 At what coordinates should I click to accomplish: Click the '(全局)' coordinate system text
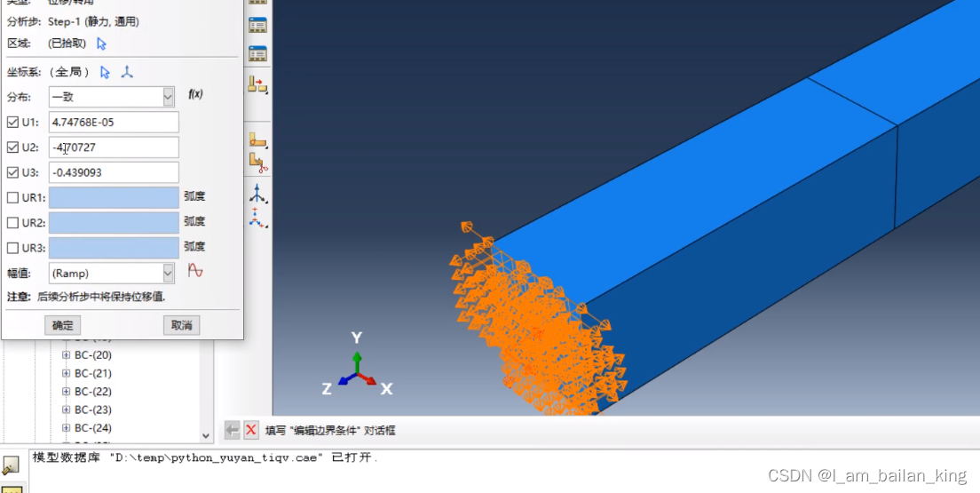pyautogui.click(x=69, y=73)
